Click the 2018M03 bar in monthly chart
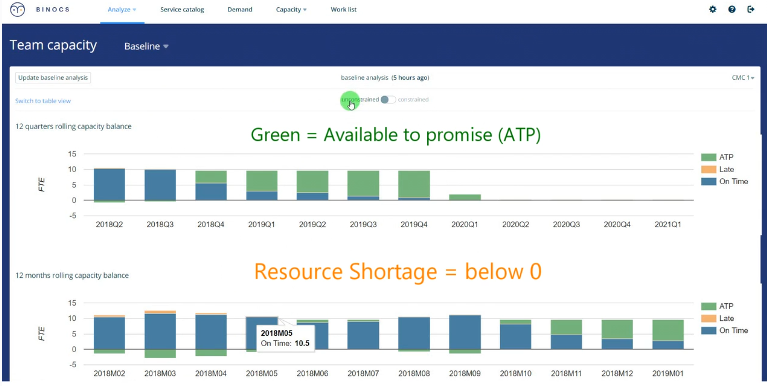Image resolution: width=767 pixels, height=386 pixels. 160,334
